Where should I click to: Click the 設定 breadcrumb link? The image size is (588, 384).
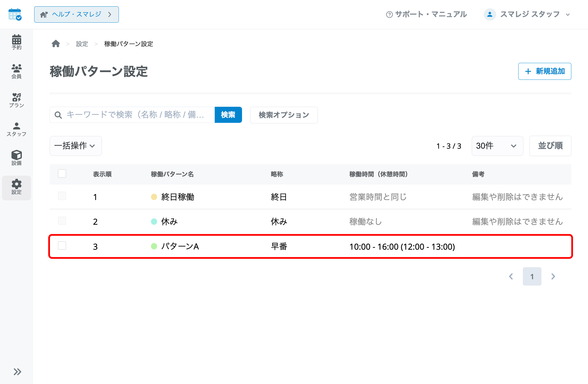point(82,44)
